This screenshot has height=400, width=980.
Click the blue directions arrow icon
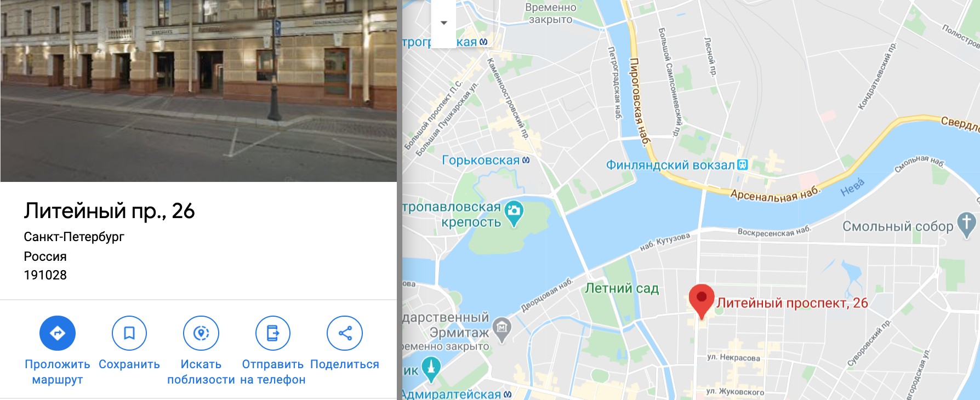tap(58, 333)
